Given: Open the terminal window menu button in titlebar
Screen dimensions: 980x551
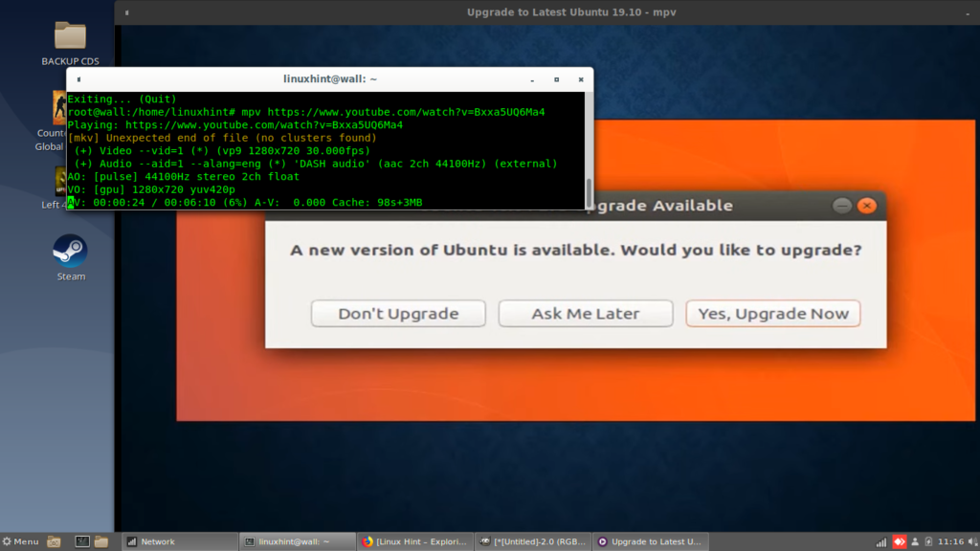Looking at the screenshot, I should click(x=78, y=79).
